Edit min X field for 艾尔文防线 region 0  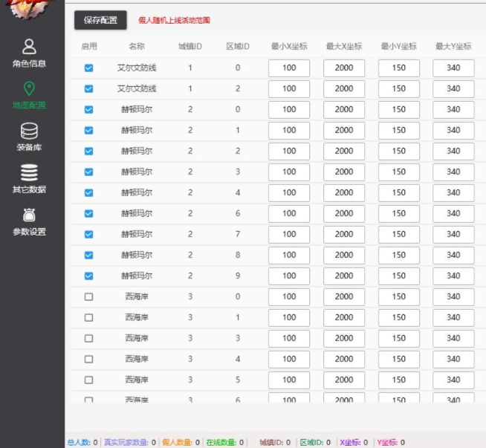coord(289,68)
